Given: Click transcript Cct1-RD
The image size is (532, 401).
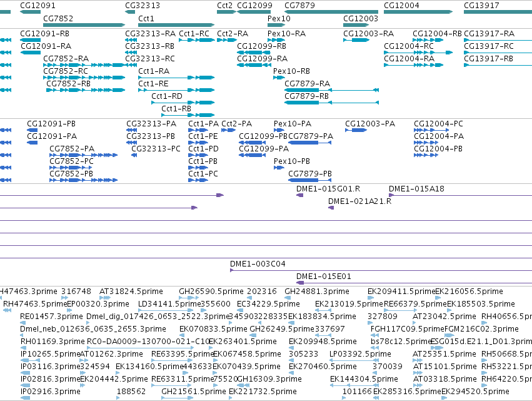Looking at the screenshot, I should click(183, 103).
